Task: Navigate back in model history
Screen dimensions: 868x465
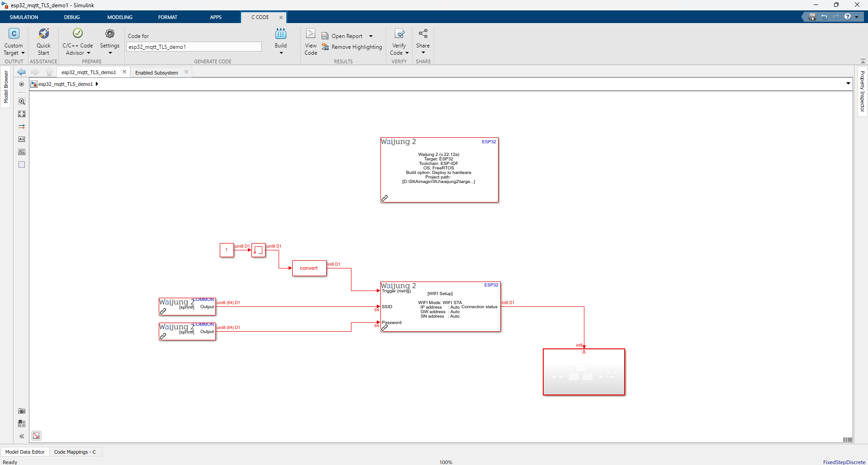Action: click(x=21, y=72)
